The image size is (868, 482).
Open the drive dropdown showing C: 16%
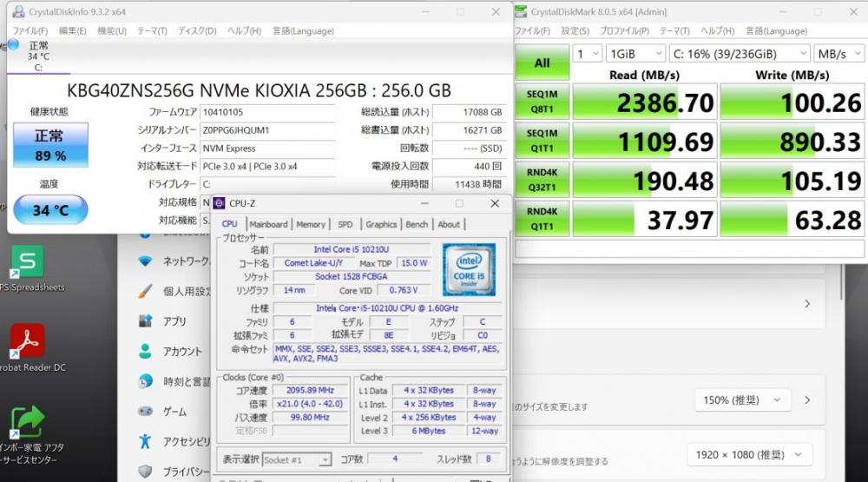[739, 54]
